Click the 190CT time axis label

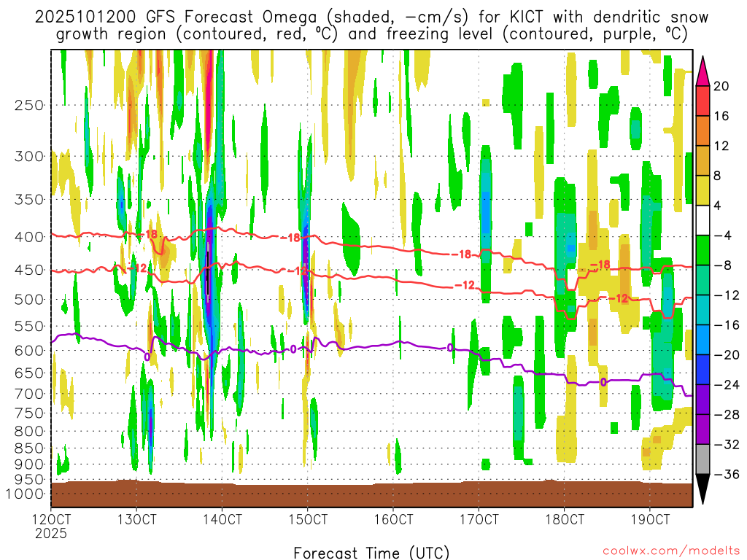650,519
